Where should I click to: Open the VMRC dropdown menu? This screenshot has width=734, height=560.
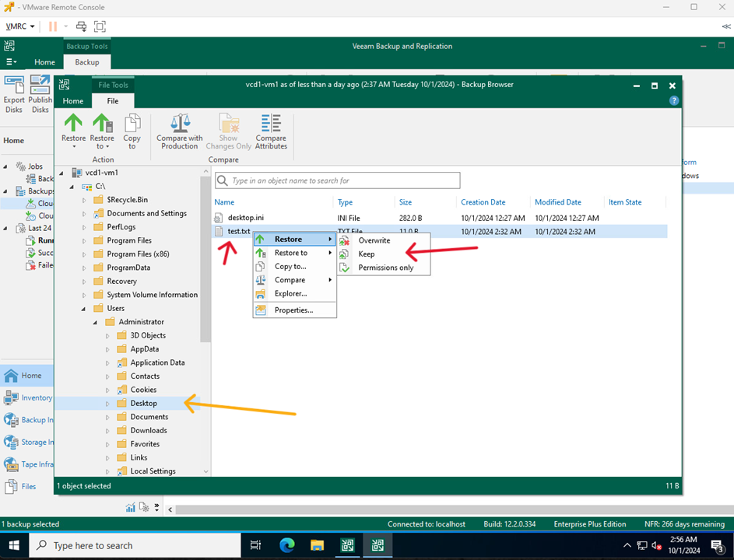[19, 26]
